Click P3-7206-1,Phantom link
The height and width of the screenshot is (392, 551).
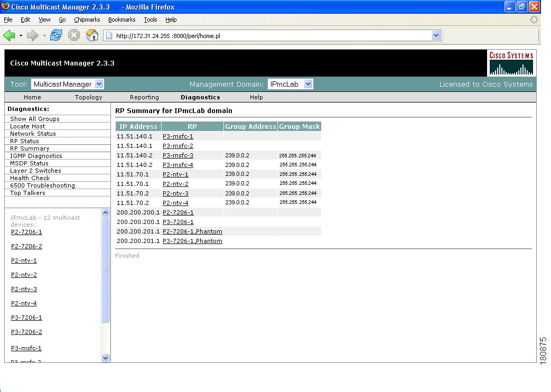coord(192,241)
